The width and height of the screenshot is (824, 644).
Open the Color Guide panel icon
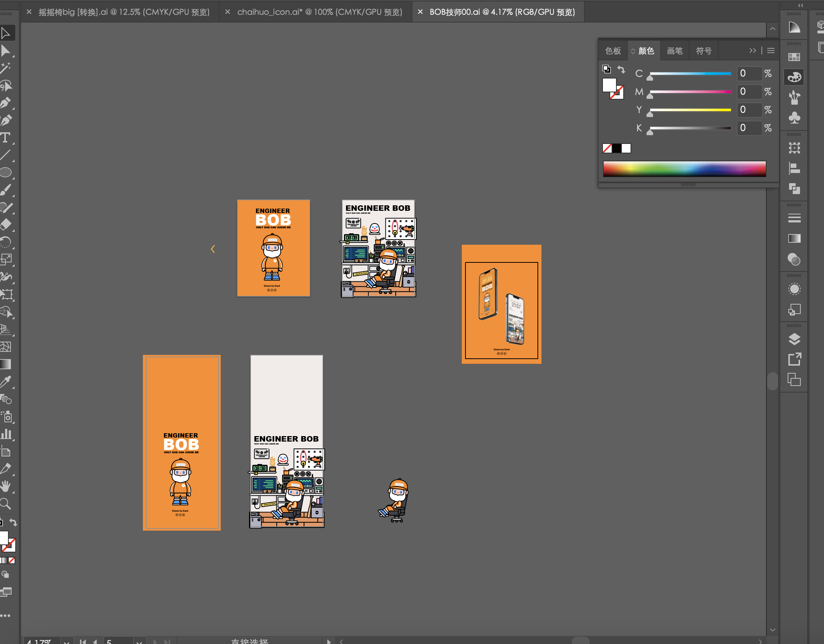pos(794,28)
